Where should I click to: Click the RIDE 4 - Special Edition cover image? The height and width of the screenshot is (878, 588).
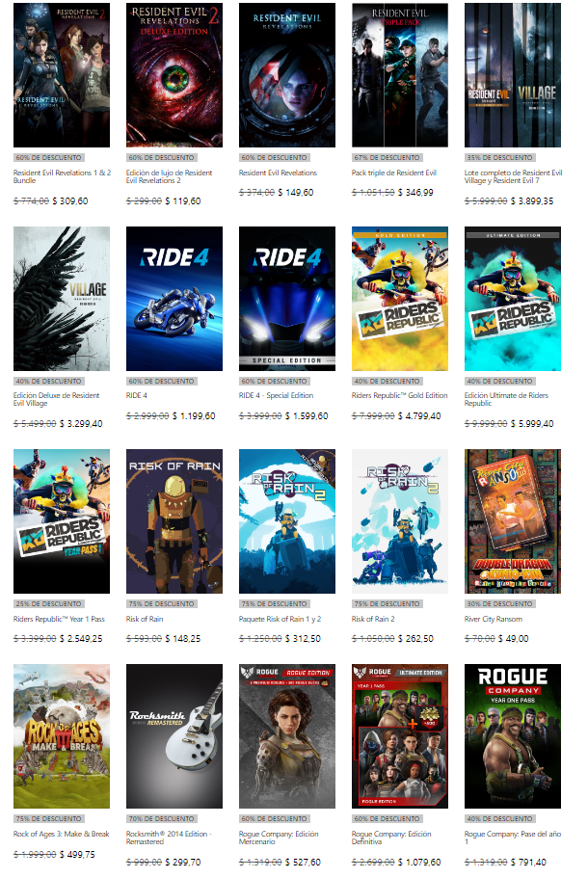pos(286,299)
